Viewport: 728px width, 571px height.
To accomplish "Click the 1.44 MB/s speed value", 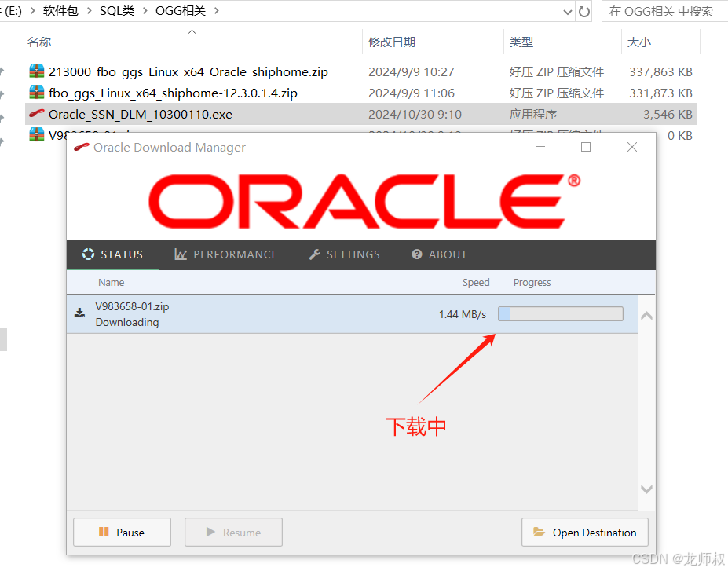I will tap(463, 314).
